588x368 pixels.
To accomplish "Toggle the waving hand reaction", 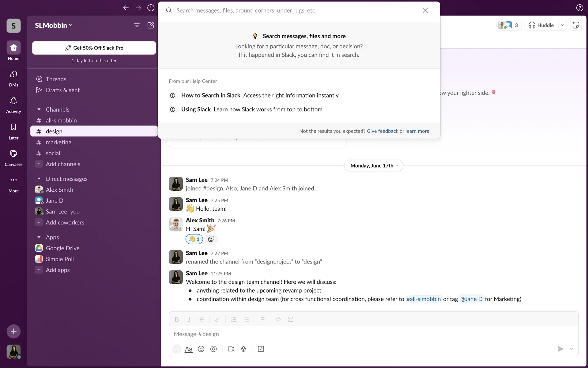I will [194, 239].
